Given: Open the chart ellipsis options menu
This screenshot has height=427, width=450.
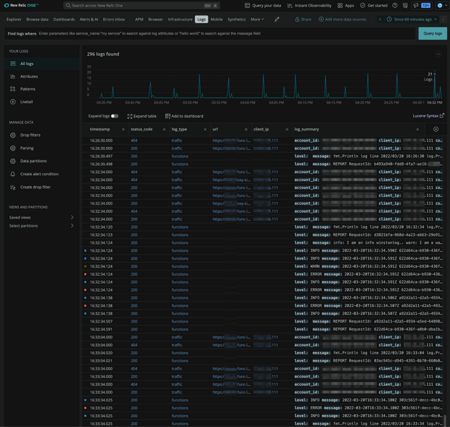Looking at the screenshot, I should [438, 54].
